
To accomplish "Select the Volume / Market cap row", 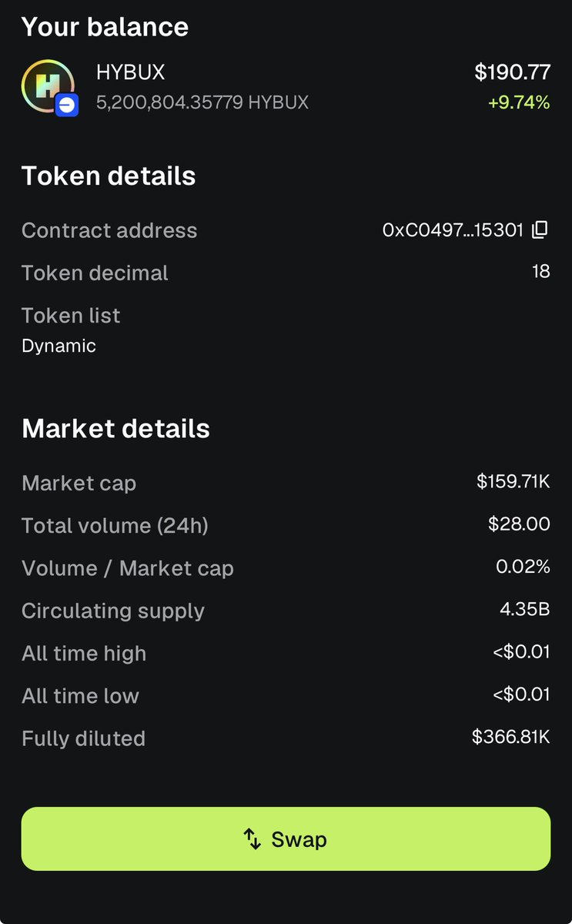I will click(x=286, y=568).
